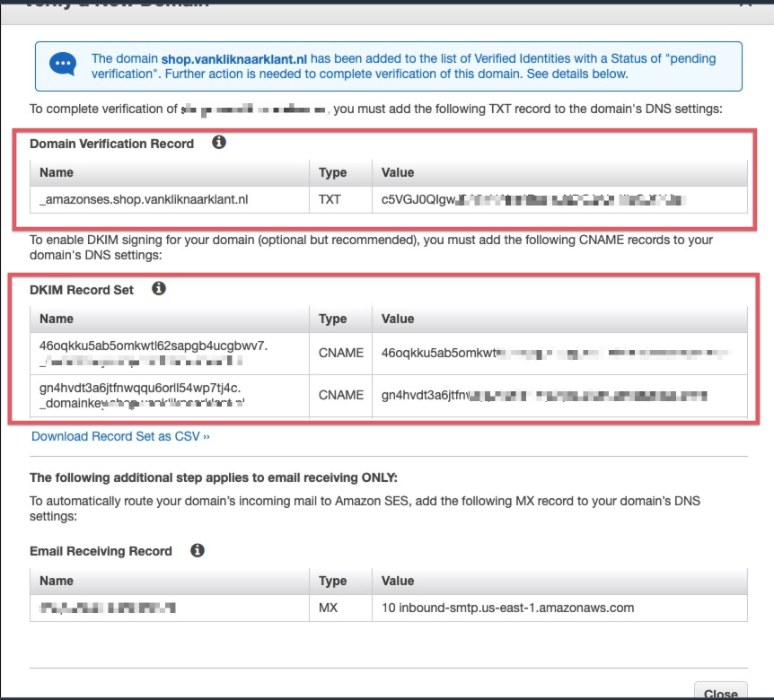Screen dimensions: 774x700
Task: Select CNAME type in 46oqkku5ab5omkwt row
Action: pos(341,354)
